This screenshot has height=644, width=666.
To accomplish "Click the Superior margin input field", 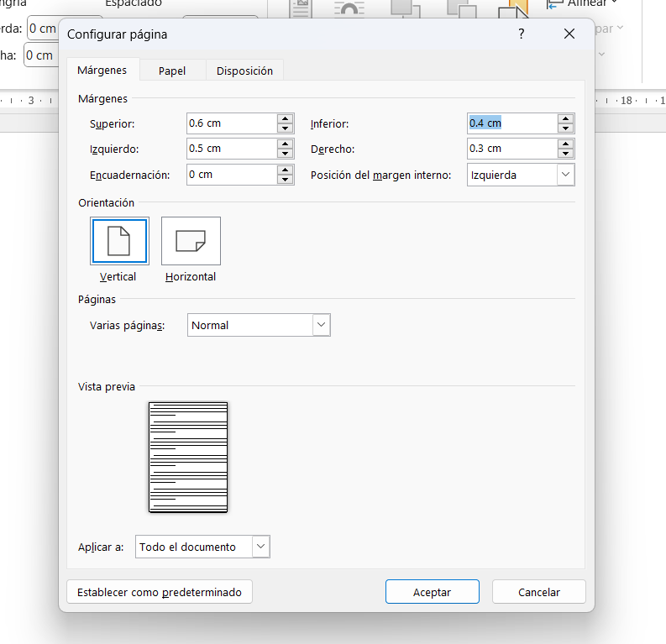I will click(x=232, y=123).
